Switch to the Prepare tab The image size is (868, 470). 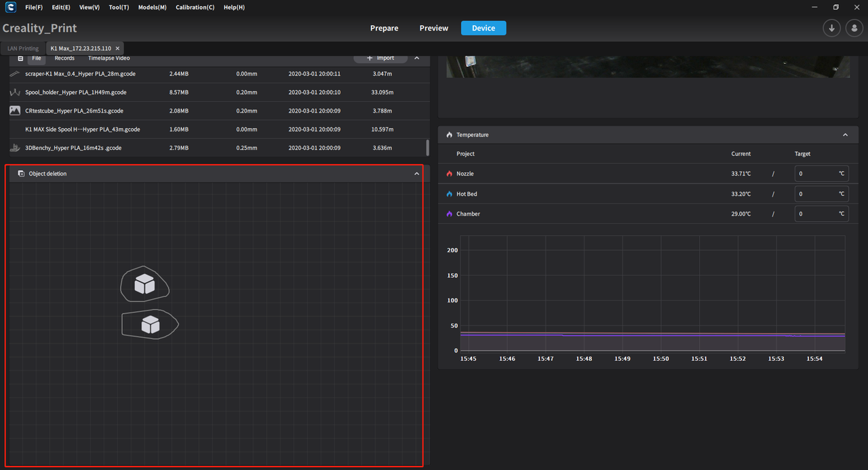tap(384, 28)
